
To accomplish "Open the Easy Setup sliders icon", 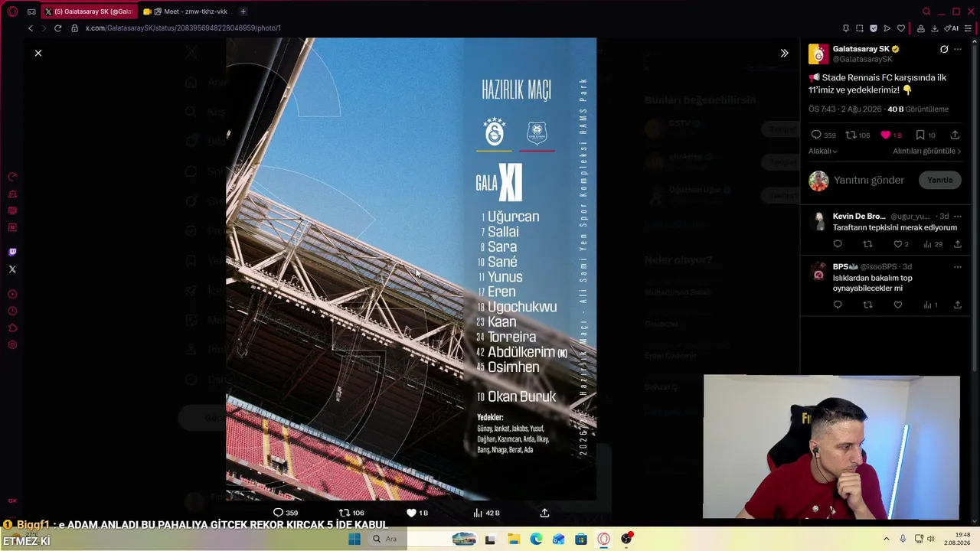I will pyautogui.click(x=969, y=28).
